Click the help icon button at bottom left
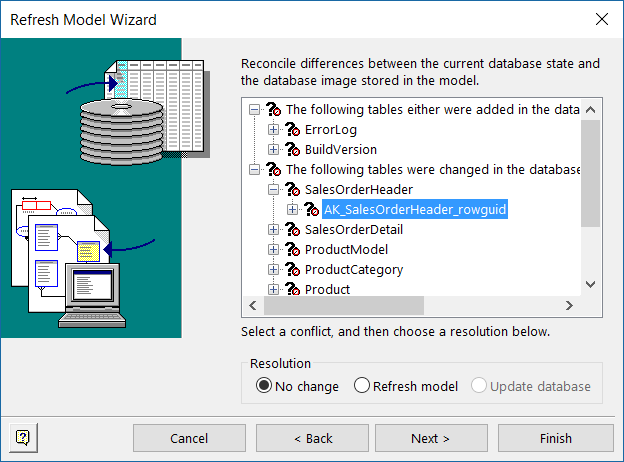The height and width of the screenshot is (462, 624). pyautogui.click(x=22, y=438)
